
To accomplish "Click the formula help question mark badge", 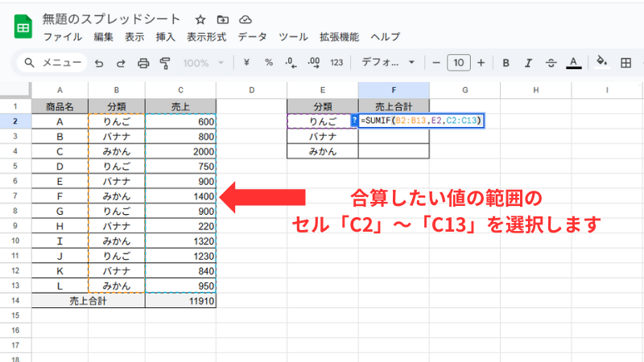I will tap(354, 120).
